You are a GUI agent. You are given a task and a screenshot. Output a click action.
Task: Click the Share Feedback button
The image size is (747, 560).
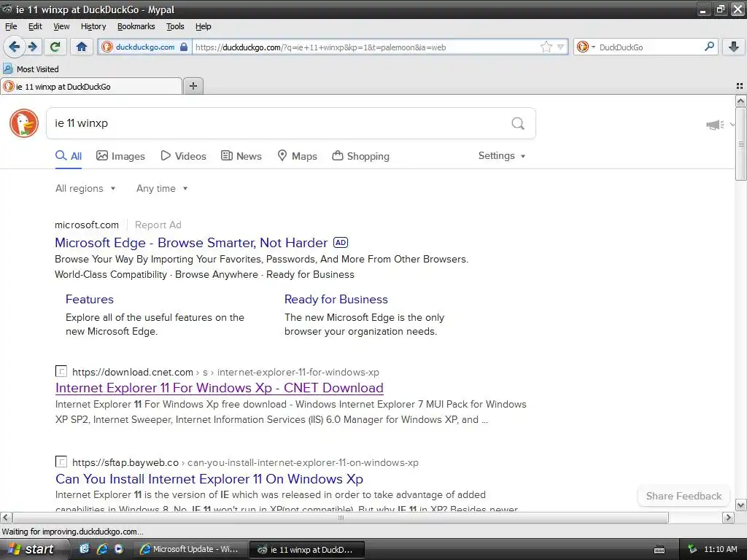684,496
